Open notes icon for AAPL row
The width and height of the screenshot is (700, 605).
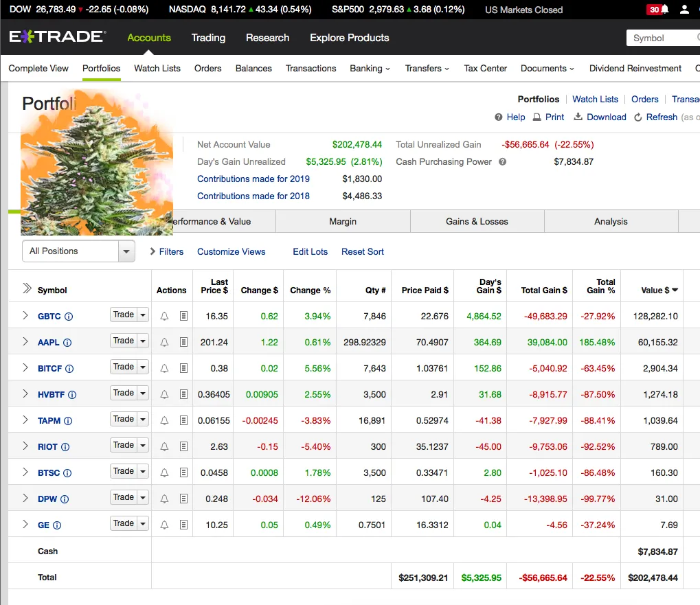coord(183,342)
